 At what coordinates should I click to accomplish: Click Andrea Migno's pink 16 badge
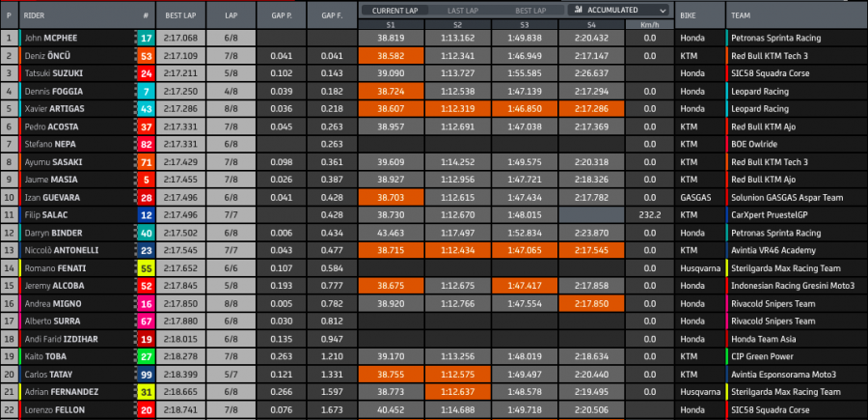coord(146,302)
